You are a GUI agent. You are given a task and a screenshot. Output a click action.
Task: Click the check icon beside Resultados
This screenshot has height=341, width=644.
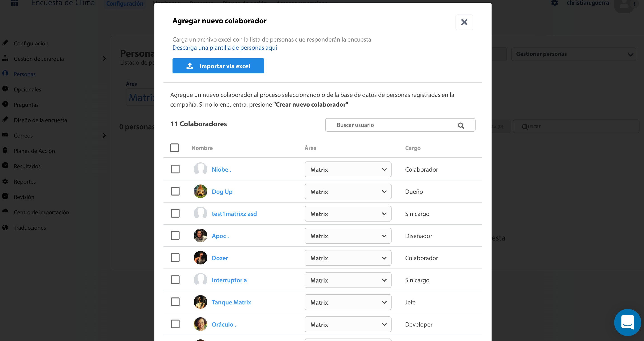[5, 166]
